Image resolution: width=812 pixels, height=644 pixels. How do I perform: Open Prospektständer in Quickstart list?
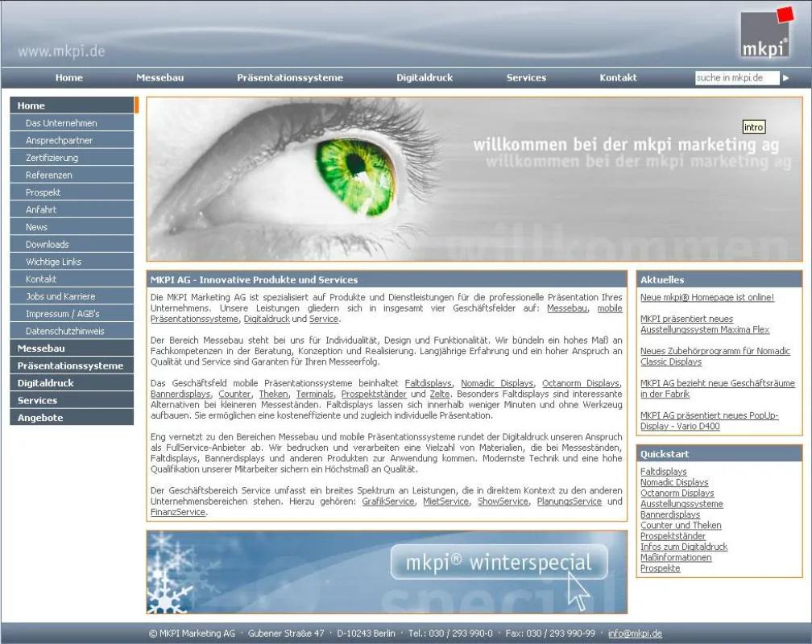click(673, 536)
